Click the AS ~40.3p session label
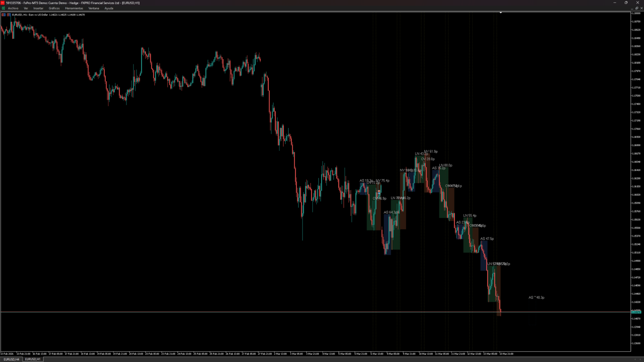644x362 pixels. tap(536, 298)
